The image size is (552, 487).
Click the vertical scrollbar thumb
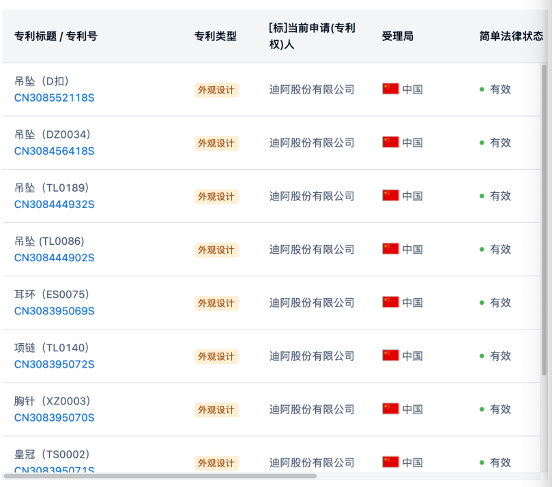click(544, 220)
